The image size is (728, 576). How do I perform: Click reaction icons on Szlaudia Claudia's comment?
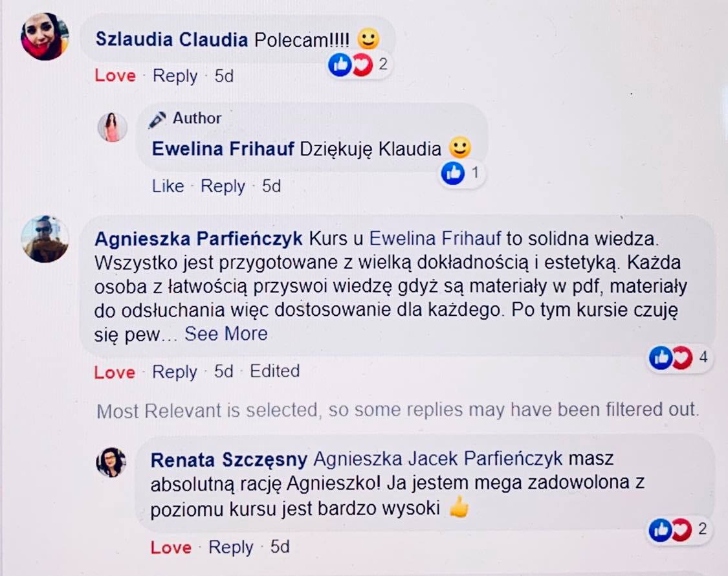tap(358, 65)
